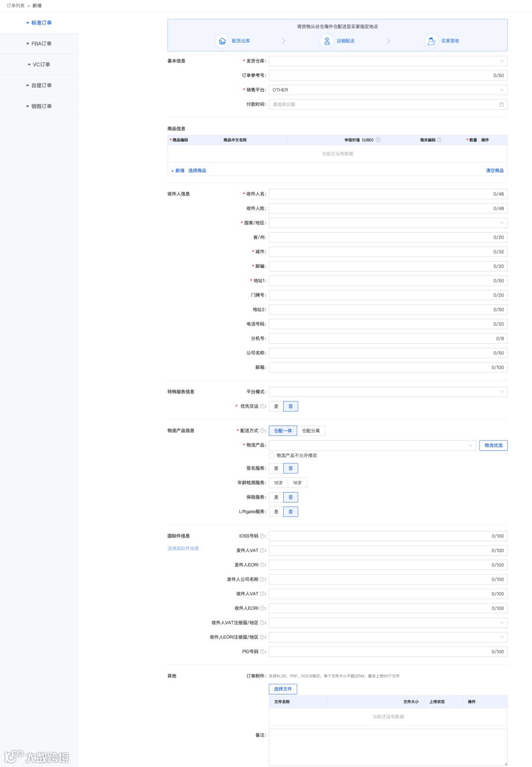
Task: Click help icon next to 优先交运
Action: tap(262, 406)
